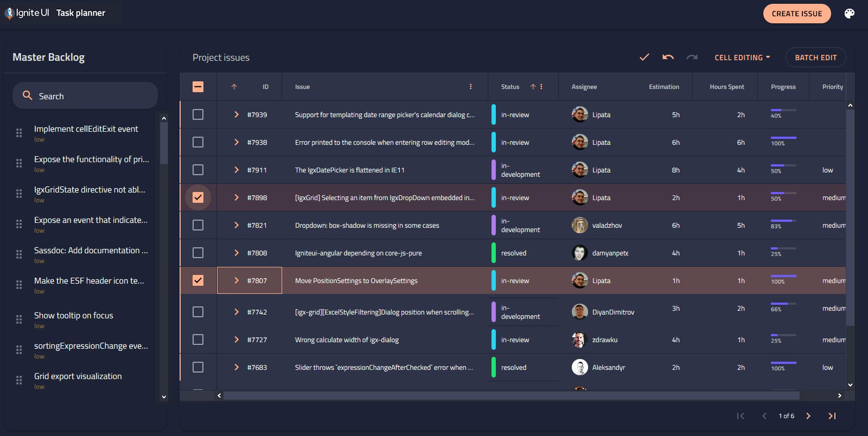
Task: Open the Status column menu dots
Action: click(x=541, y=87)
